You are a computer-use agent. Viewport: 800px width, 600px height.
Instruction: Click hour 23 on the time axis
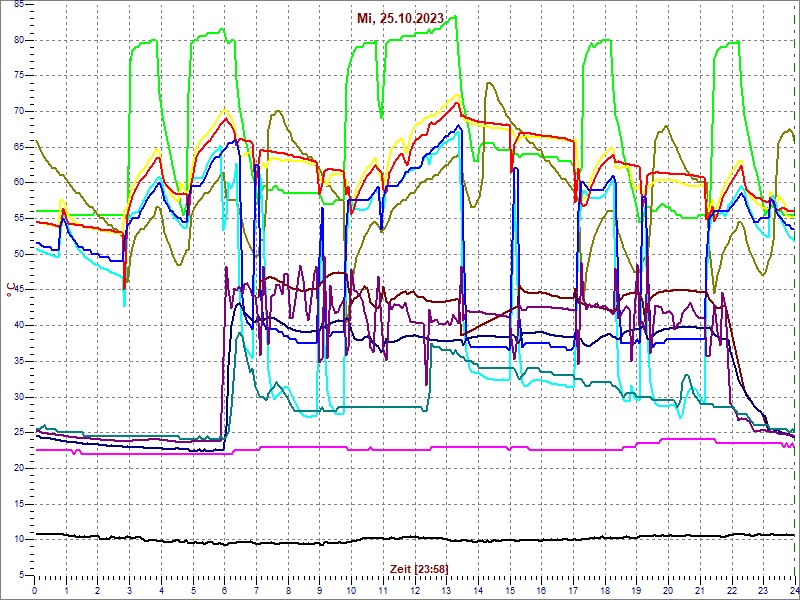763,589
